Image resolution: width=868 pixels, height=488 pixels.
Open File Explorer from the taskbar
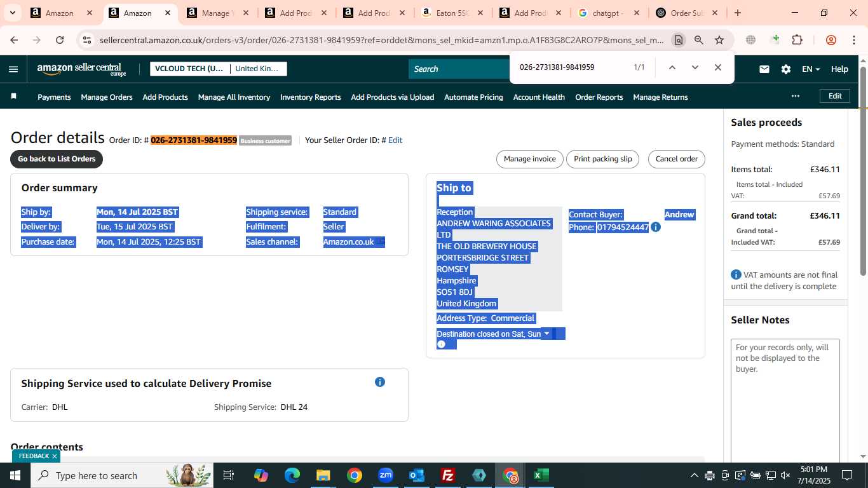tap(323, 475)
